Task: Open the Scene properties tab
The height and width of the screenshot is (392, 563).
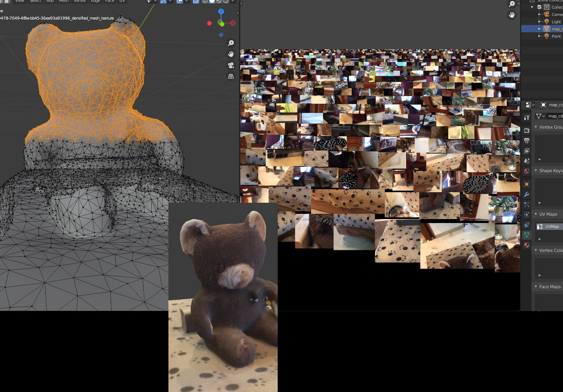Action: 527,161
